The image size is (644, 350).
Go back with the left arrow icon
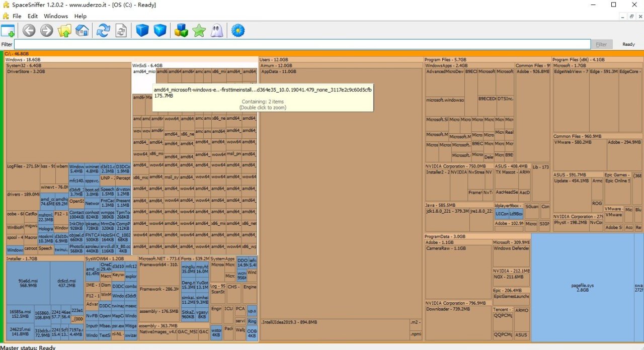[x=29, y=31]
